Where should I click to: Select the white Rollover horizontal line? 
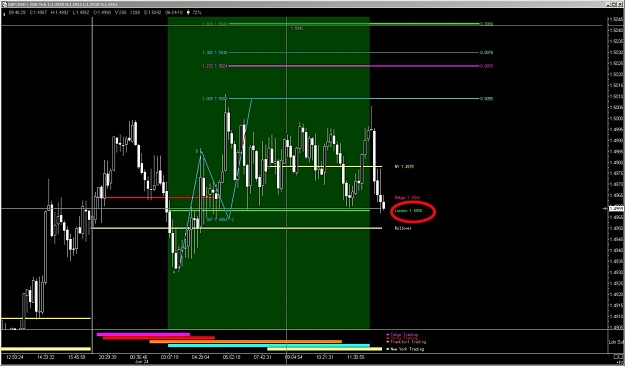pos(237,228)
